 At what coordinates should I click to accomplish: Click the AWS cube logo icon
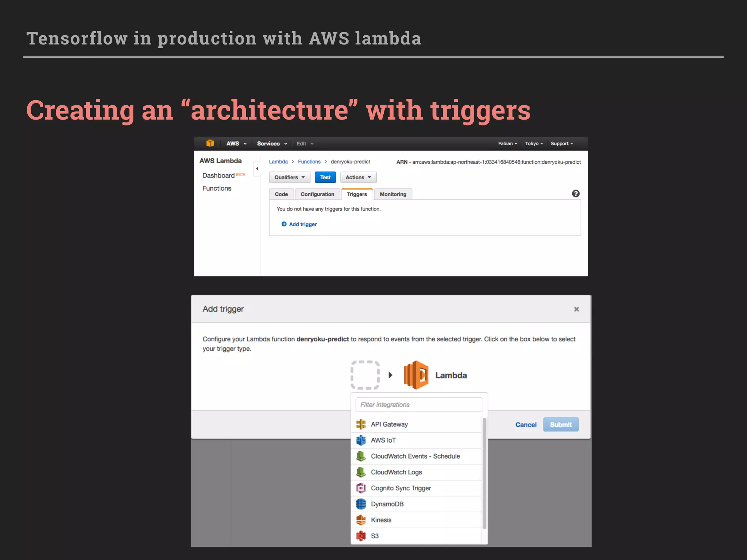[x=210, y=143]
